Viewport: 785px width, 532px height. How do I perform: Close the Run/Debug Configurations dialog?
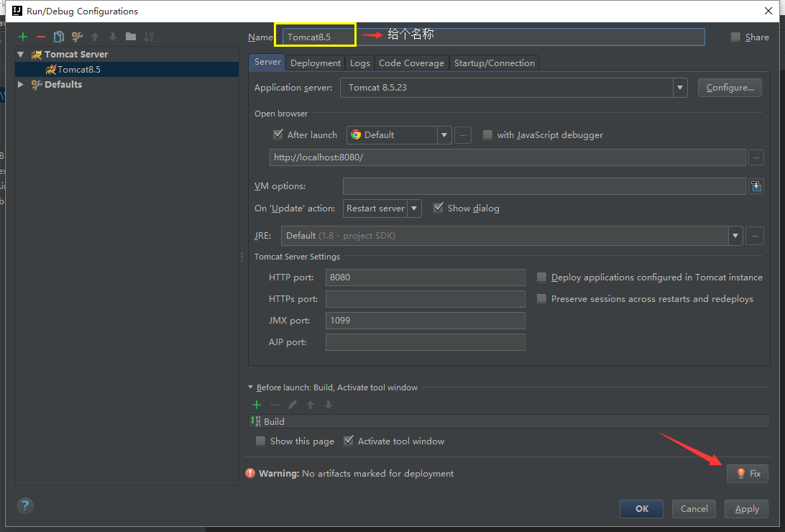coord(768,11)
